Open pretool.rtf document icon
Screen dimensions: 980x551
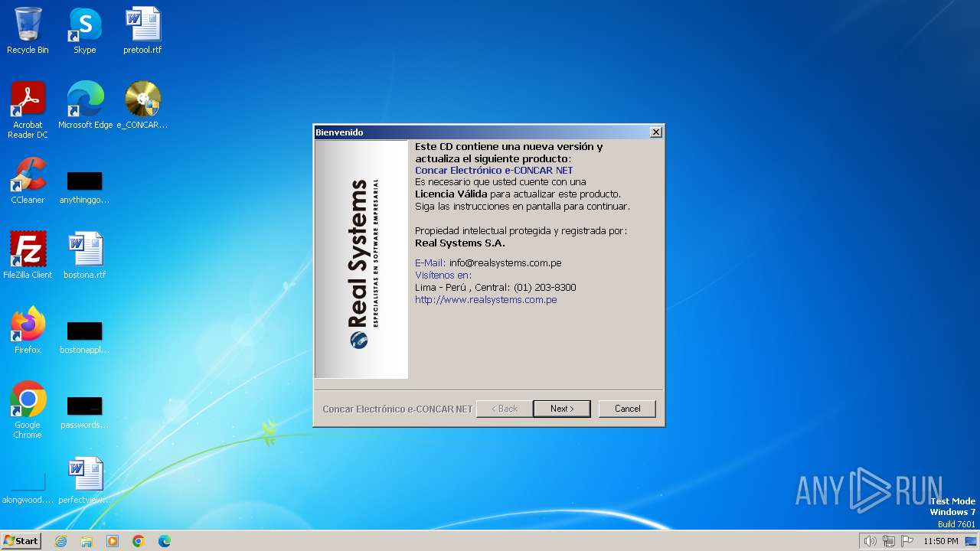point(142,31)
